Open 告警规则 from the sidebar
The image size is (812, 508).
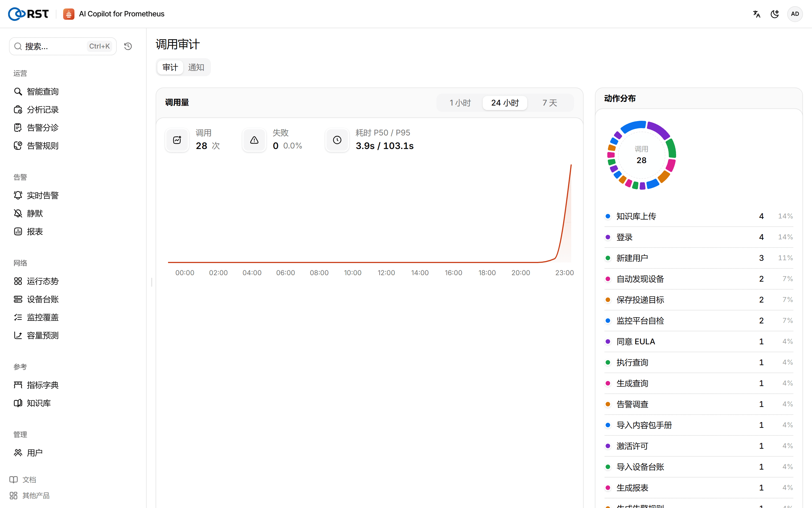(36, 146)
